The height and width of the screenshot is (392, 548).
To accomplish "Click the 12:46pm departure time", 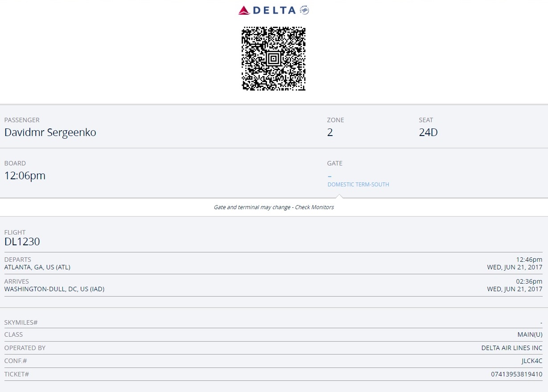I will click(529, 260).
